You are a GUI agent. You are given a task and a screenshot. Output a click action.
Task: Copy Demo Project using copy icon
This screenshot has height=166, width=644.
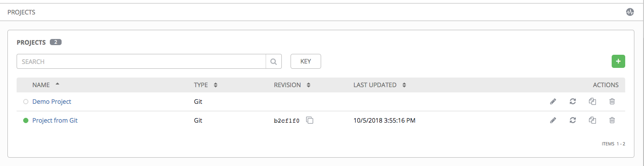[x=592, y=102]
